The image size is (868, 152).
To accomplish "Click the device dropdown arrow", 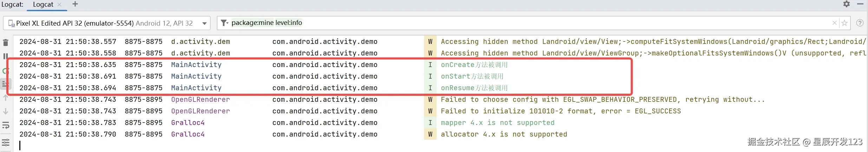I will click(x=204, y=24).
